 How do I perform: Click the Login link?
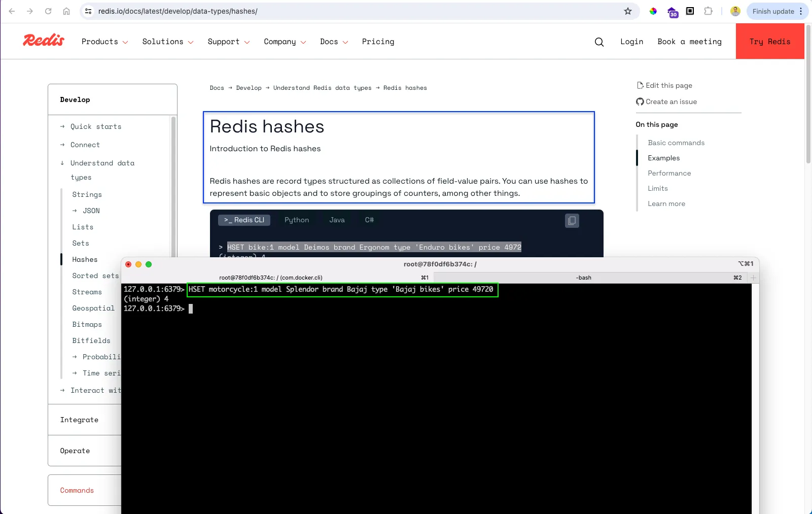(631, 42)
